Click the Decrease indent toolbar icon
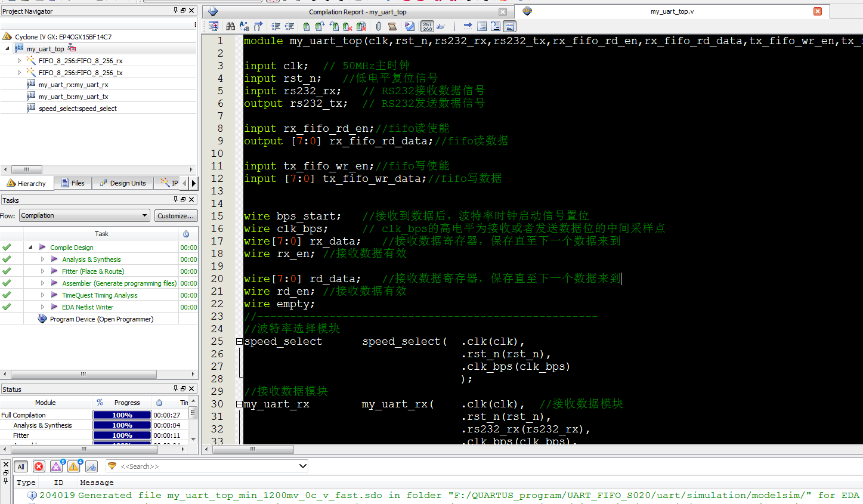Image resolution: width=863 pixels, height=504 pixels. point(289,26)
